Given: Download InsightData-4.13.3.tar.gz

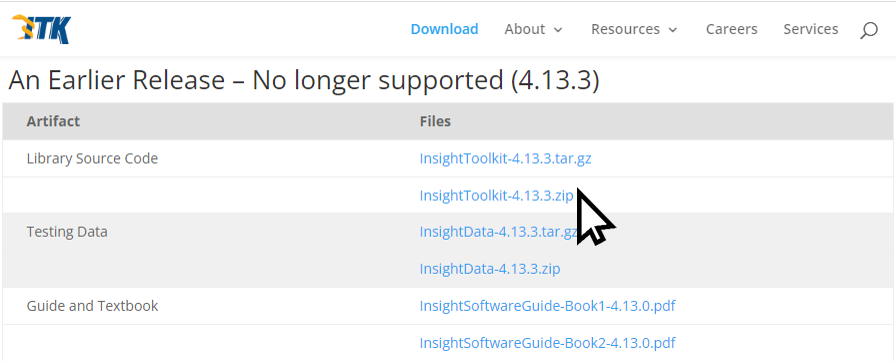Looking at the screenshot, I should 499,232.
